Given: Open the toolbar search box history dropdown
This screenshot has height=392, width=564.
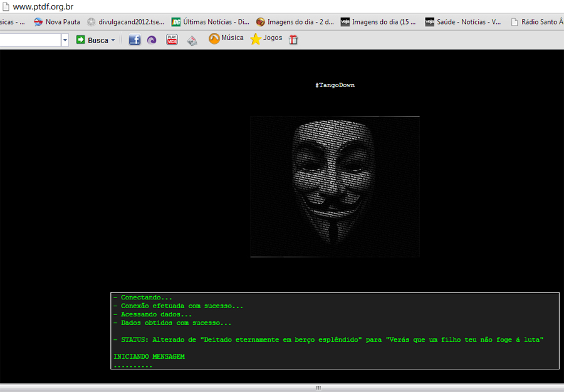Looking at the screenshot, I should click(x=65, y=40).
